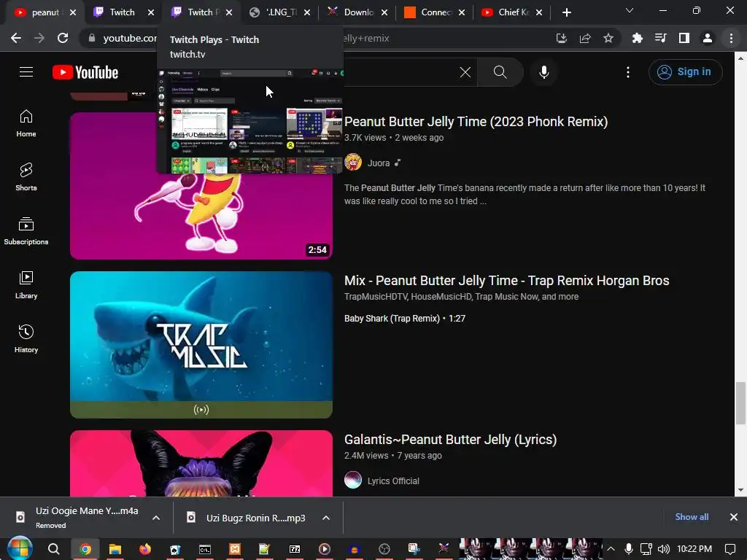The height and width of the screenshot is (560, 747).
Task: Clear the YouTube search box text
Action: tap(465, 72)
